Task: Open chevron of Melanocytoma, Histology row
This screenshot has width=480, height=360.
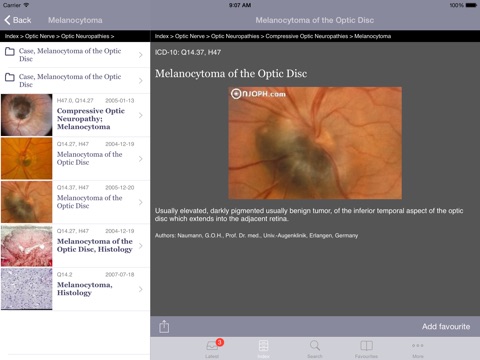Action: click(141, 289)
